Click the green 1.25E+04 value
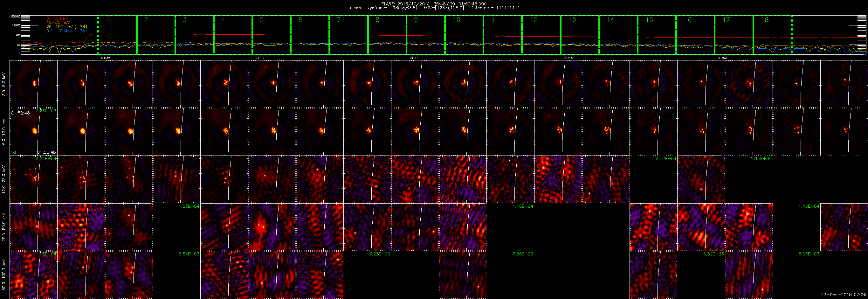The width and height of the screenshot is (868, 299). 189,206
